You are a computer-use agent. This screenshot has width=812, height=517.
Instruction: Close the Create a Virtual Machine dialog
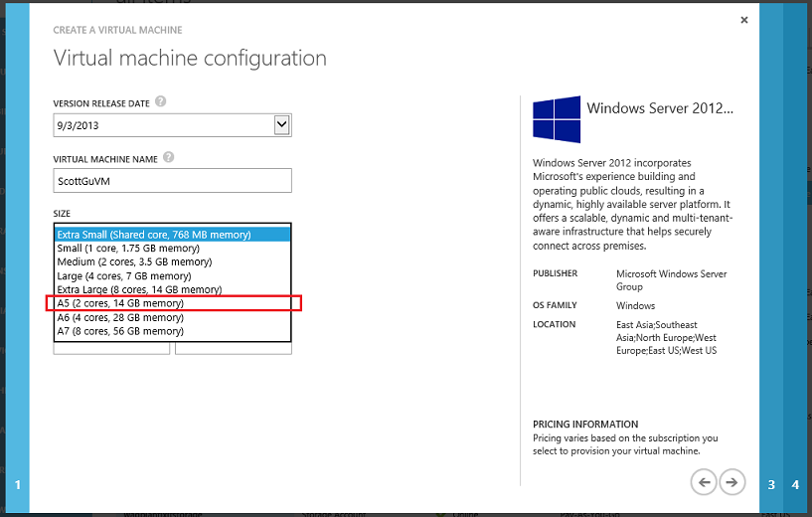click(744, 20)
